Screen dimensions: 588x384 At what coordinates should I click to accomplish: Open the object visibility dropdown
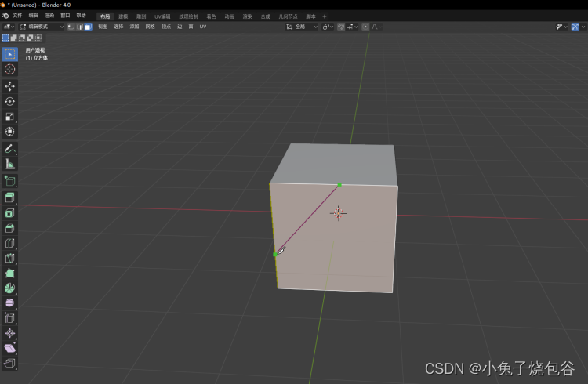point(562,27)
